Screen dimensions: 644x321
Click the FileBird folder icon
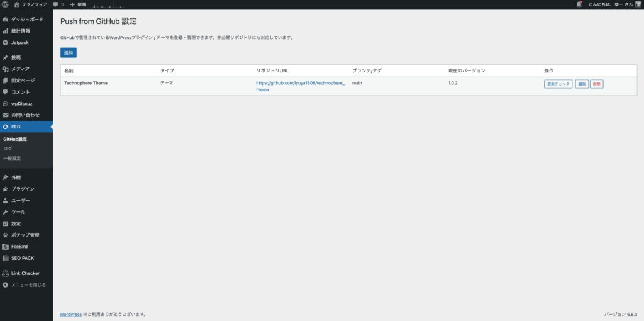click(6, 246)
